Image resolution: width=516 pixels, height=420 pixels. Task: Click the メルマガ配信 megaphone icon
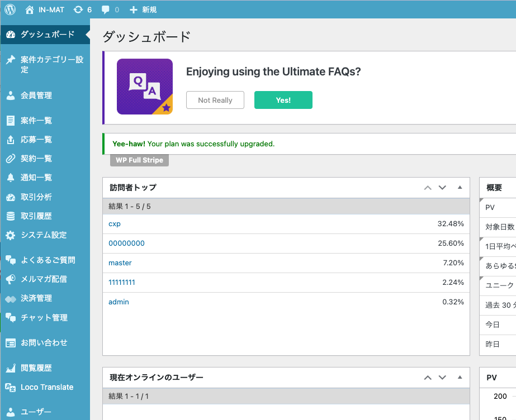pos(10,279)
